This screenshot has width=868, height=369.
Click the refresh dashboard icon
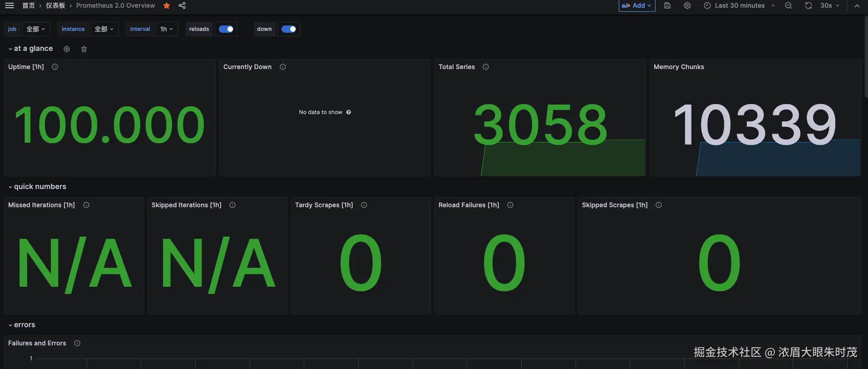pos(809,5)
